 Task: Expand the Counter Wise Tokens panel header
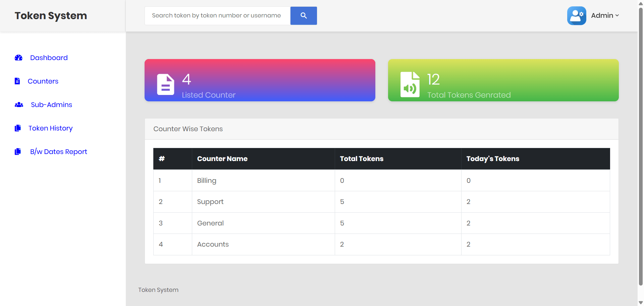pos(188,129)
